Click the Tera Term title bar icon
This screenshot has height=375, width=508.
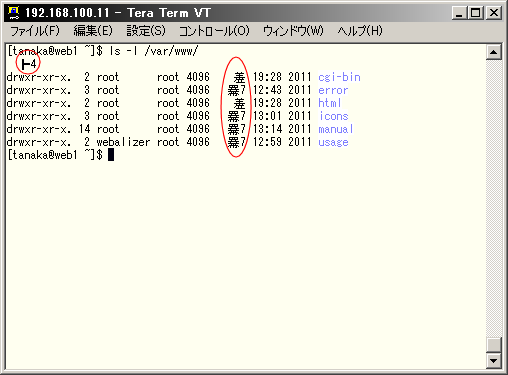[x=14, y=13]
